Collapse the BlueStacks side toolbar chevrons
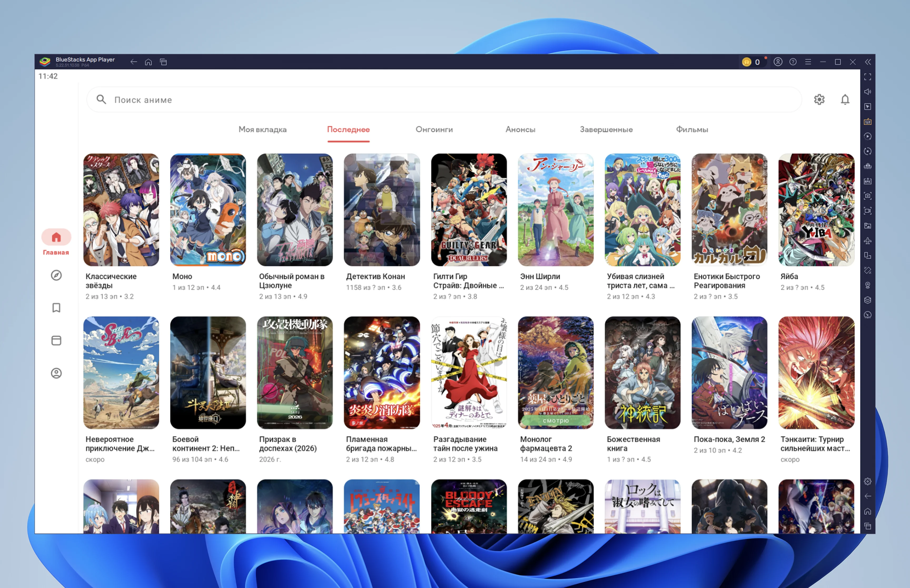The image size is (910, 588). coord(868,62)
